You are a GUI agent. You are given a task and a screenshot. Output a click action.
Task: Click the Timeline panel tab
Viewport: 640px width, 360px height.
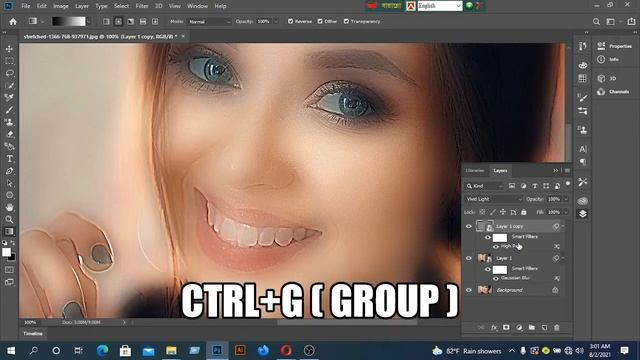pos(33,333)
